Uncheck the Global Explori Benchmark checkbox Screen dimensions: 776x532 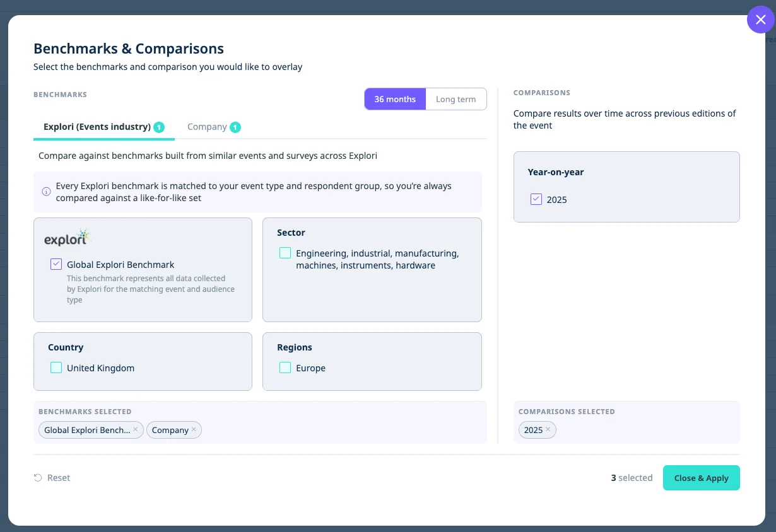[56, 264]
